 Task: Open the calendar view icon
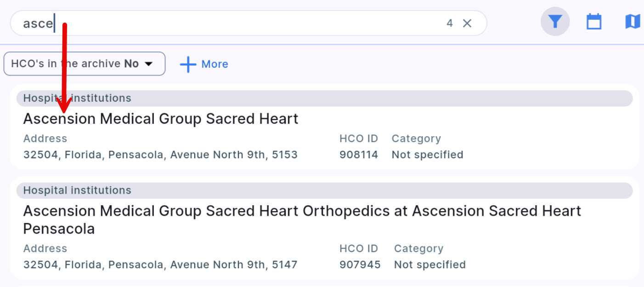pyautogui.click(x=594, y=22)
